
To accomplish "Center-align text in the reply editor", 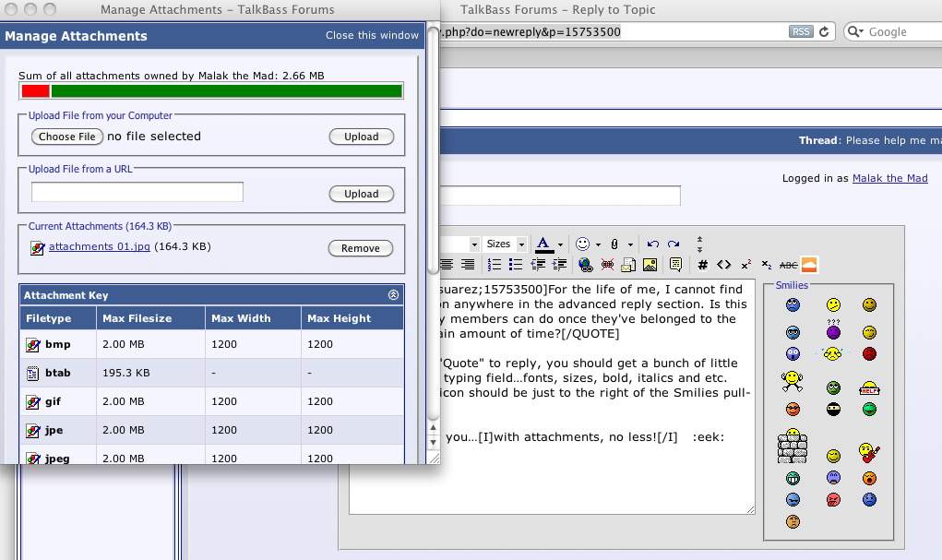I will pos(447,265).
